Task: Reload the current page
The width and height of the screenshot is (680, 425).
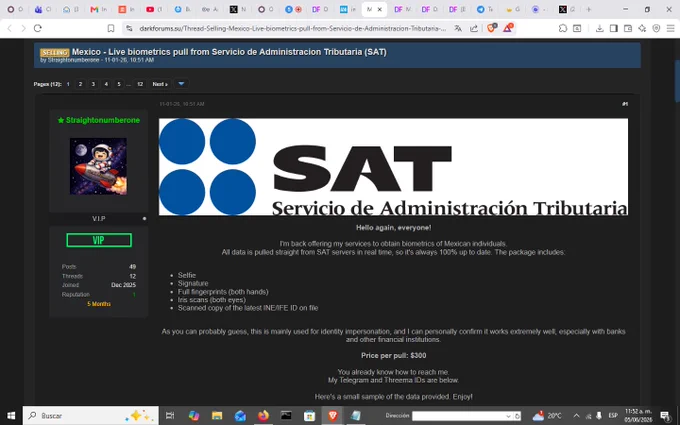Action: [x=38, y=28]
